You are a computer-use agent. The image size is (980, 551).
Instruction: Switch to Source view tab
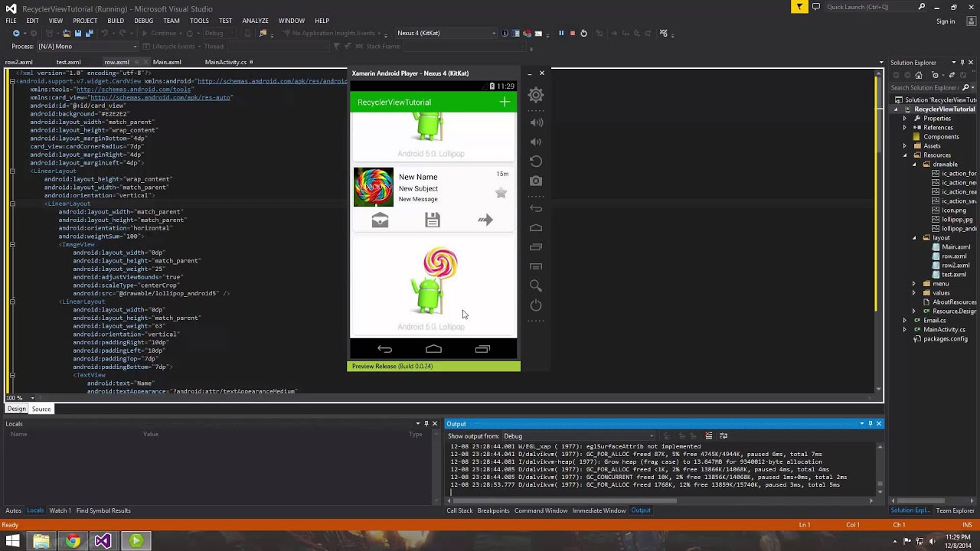(41, 409)
